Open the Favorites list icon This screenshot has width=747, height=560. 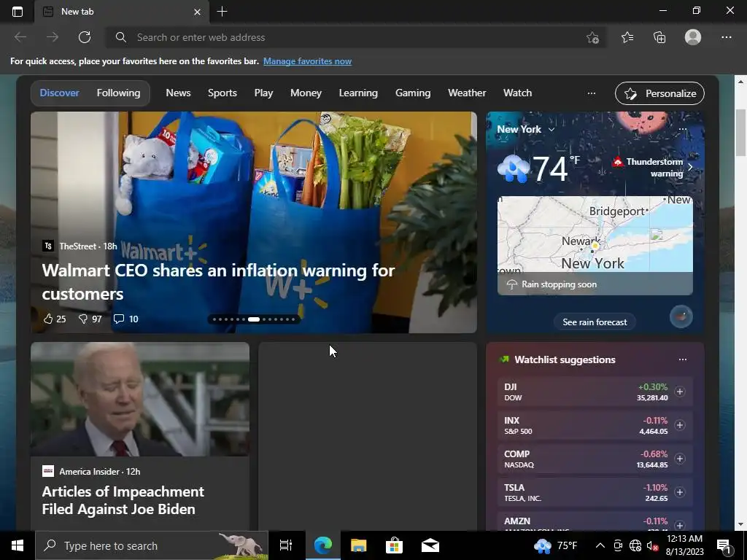[627, 37]
